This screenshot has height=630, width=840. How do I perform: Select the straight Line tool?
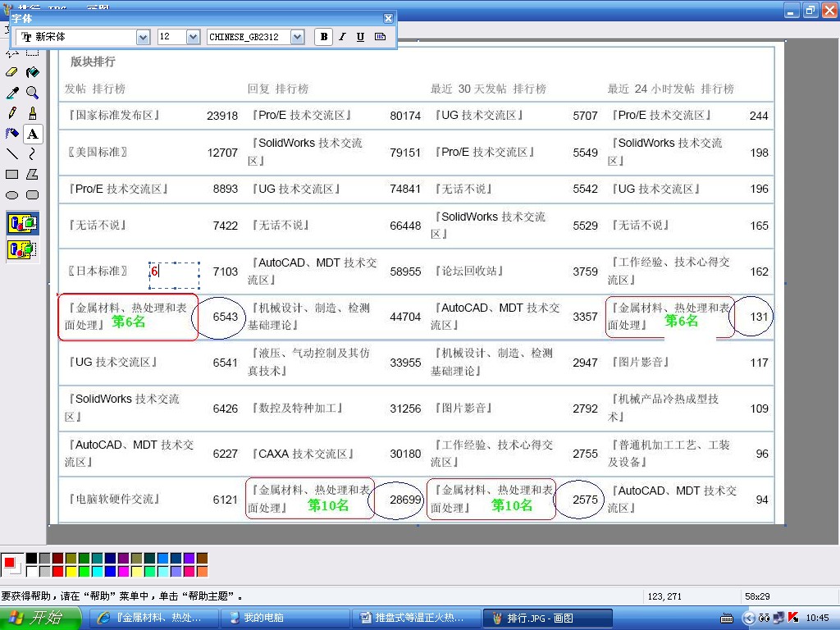point(11,153)
